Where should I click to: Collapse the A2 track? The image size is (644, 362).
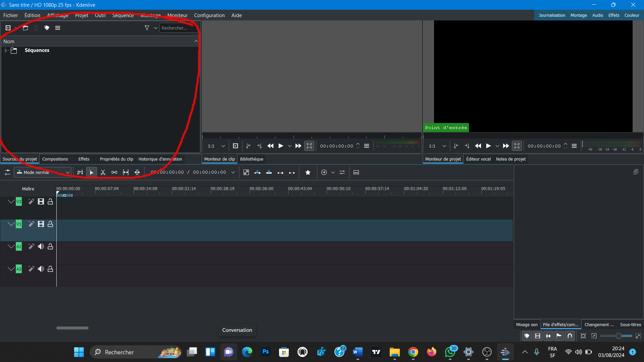point(11,269)
